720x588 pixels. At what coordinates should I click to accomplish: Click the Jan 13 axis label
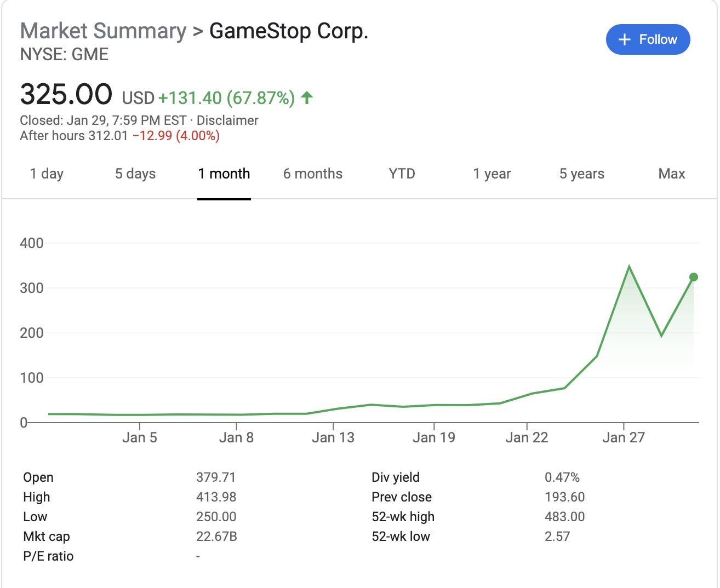click(333, 438)
